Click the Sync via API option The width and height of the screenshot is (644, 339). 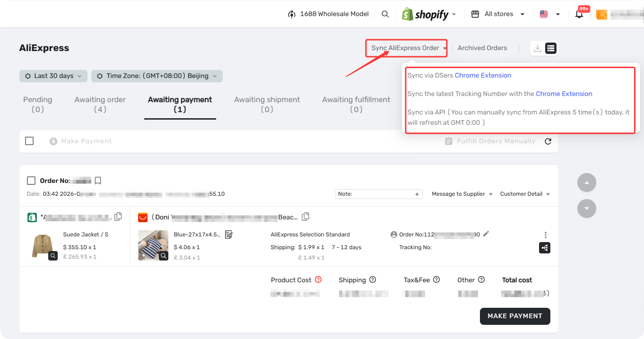point(519,117)
